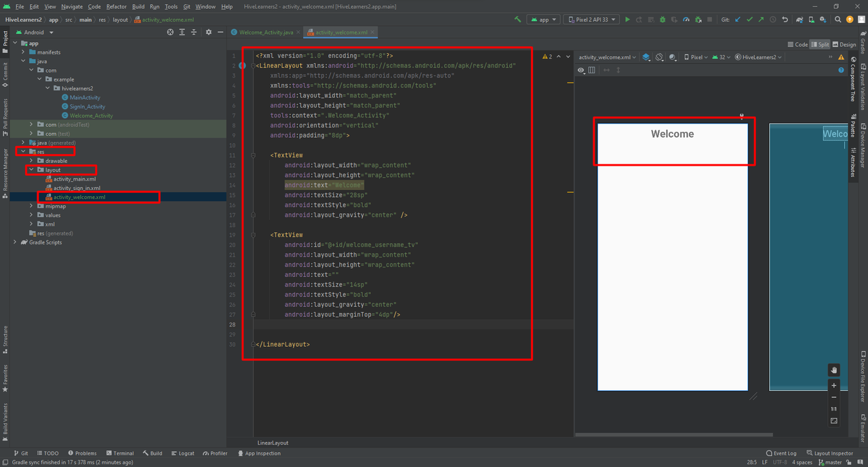Open the Terminal tool window
Image resolution: width=868 pixels, height=467 pixels.
pyautogui.click(x=119, y=453)
